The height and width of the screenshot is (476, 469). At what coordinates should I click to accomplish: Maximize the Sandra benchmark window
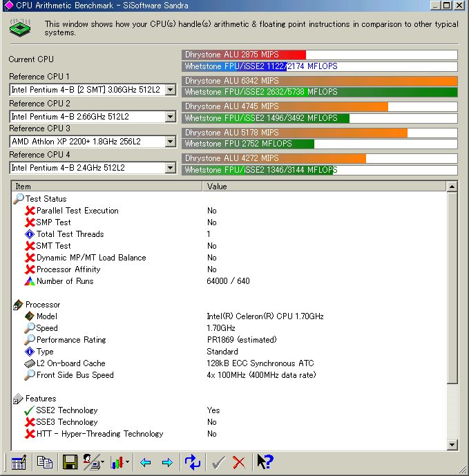pos(447,5)
